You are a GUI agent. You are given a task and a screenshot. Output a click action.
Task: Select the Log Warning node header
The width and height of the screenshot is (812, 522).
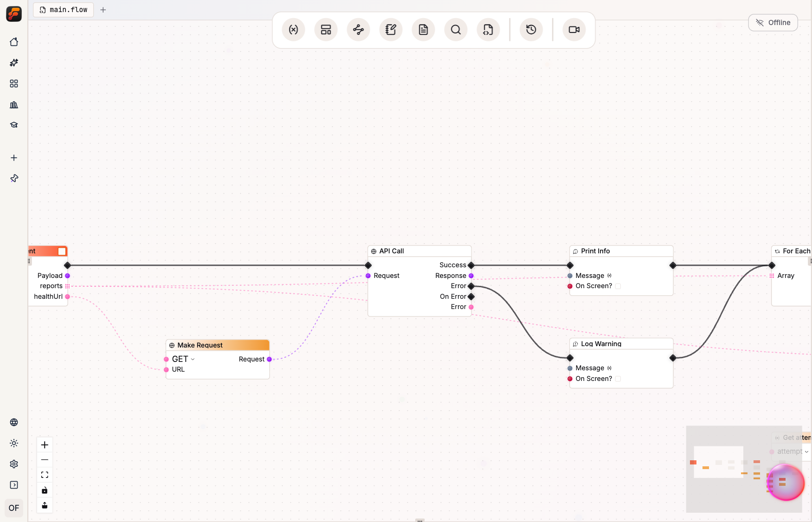621,344
